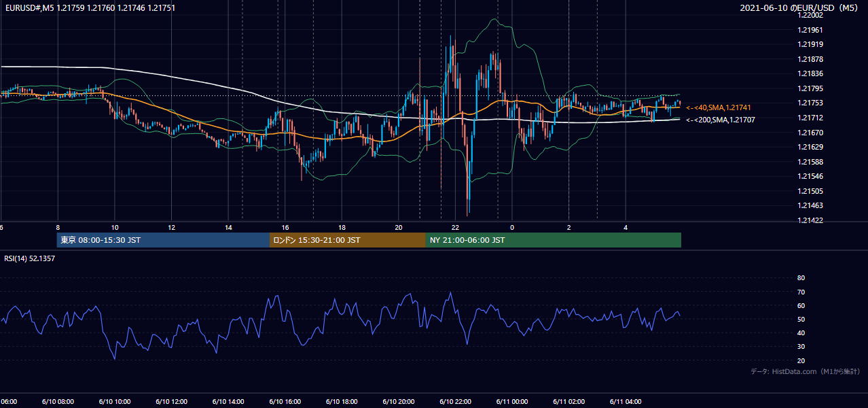This screenshot has height=408, width=868.
Task: Click the bottom time label 6/10 08:00
Action: (57, 402)
